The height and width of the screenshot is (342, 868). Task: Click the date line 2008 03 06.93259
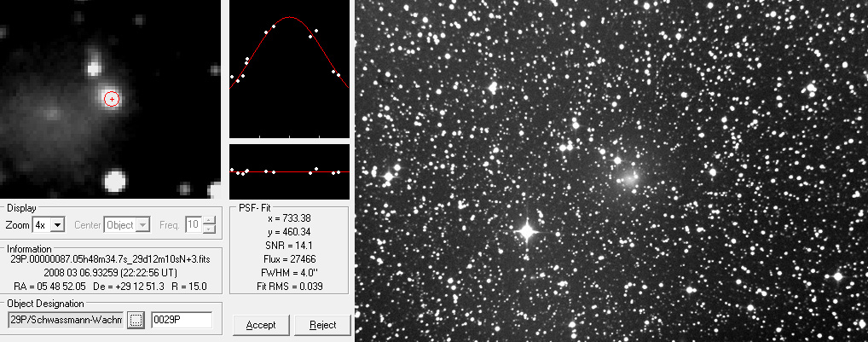[x=110, y=273]
